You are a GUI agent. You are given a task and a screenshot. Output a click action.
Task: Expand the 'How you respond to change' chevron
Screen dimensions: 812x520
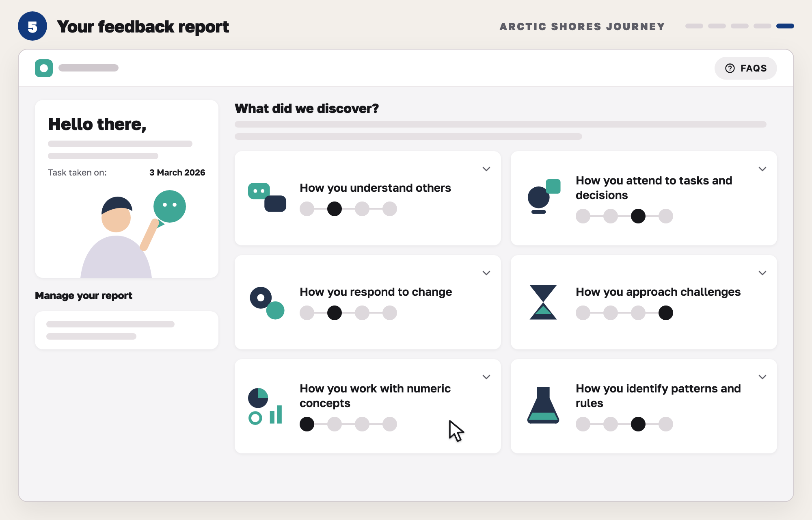point(486,273)
